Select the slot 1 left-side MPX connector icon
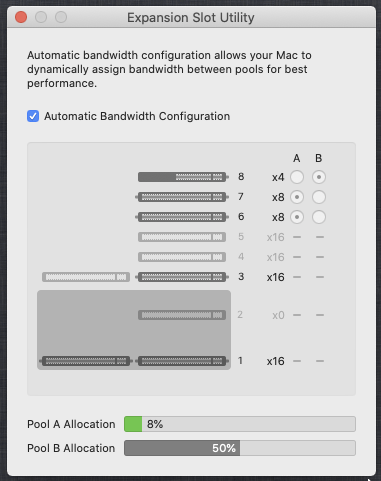 click(x=86, y=361)
